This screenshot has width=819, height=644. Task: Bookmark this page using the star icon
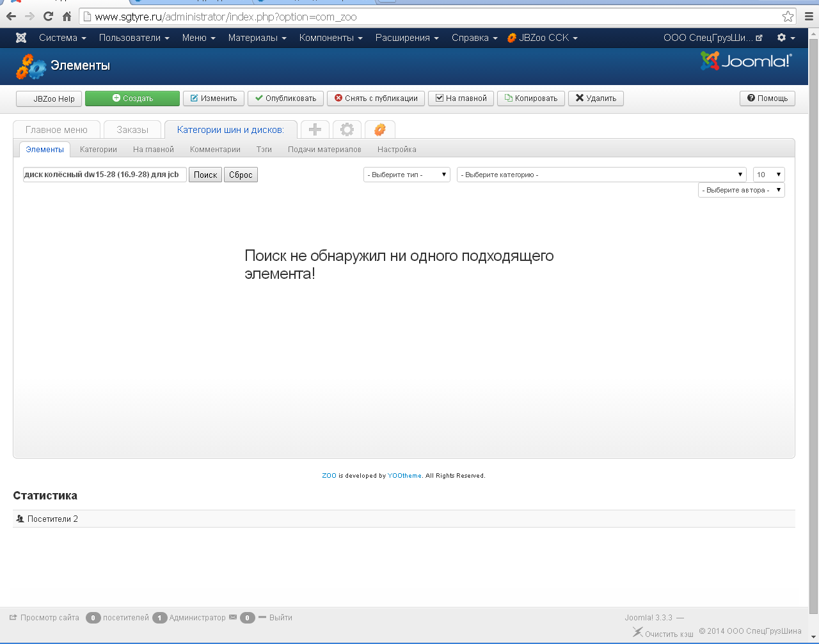788,17
